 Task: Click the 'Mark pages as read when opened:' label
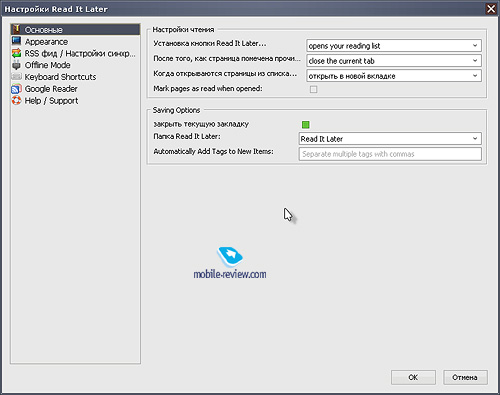point(208,89)
